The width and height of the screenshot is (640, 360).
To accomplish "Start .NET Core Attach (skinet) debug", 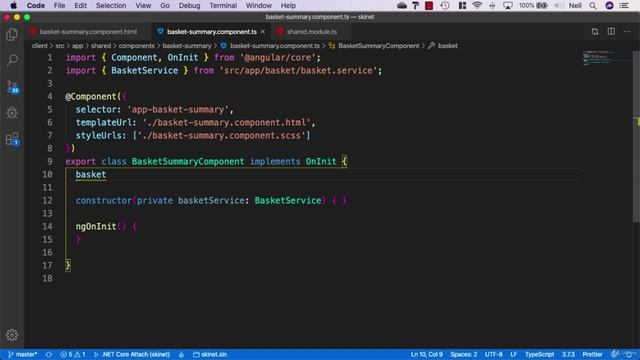I will point(132,354).
